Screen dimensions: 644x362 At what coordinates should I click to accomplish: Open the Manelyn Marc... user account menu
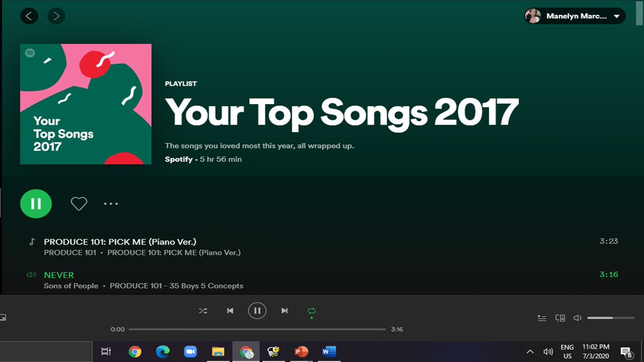point(575,16)
